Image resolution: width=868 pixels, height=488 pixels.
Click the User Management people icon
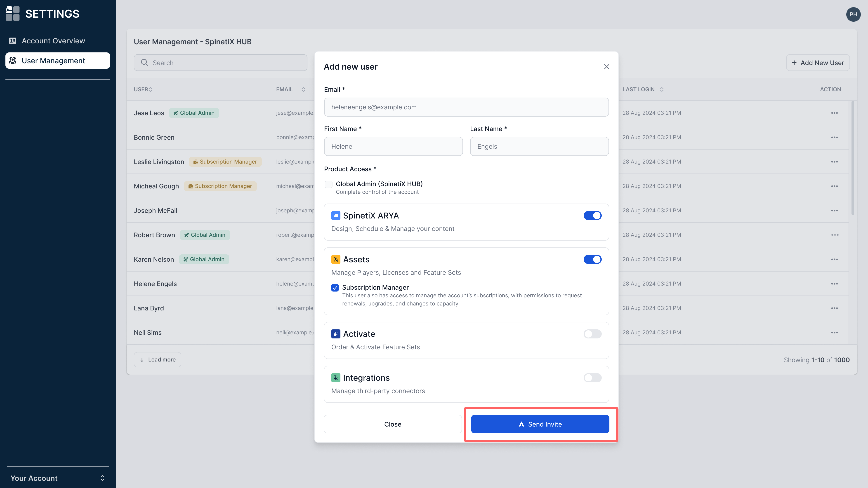coord(13,61)
